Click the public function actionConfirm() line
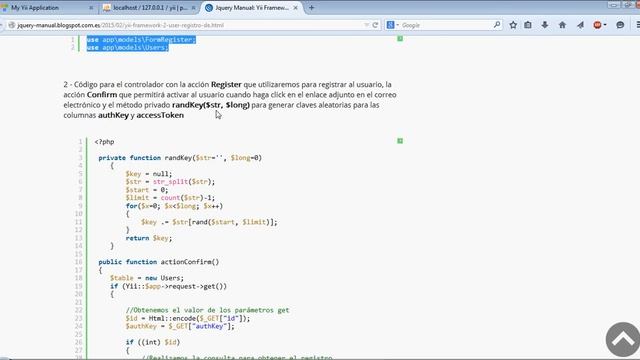This screenshot has width=640, height=360. [x=159, y=262]
